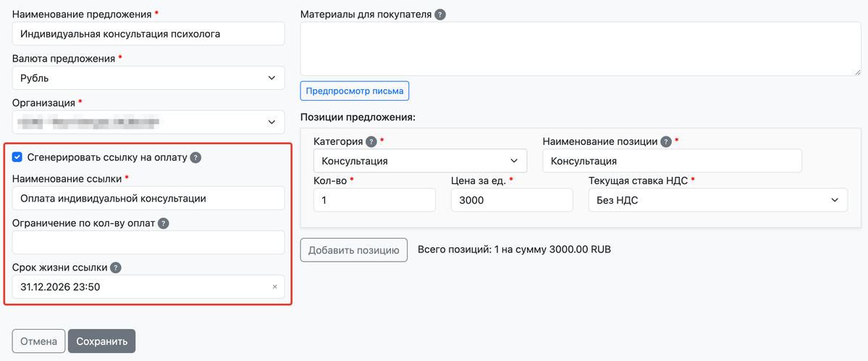
Task: Clear the link expiry date with x icon
Action: [274, 287]
